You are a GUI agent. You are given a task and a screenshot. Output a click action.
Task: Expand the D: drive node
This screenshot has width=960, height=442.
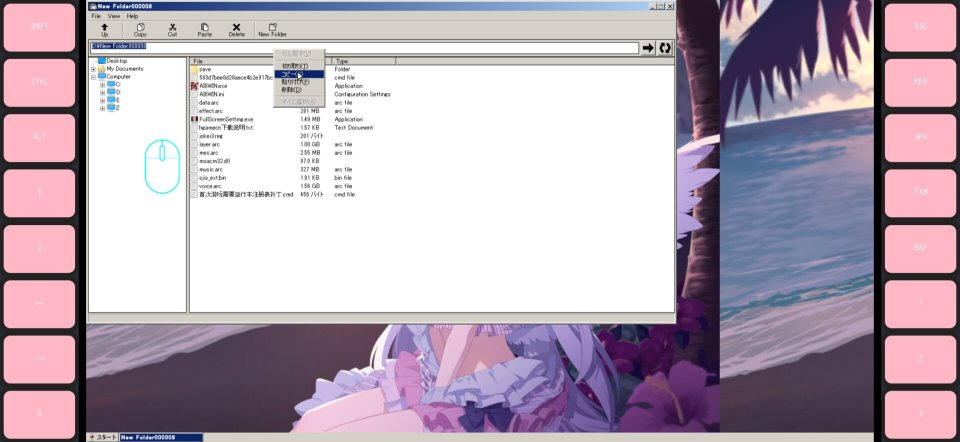coord(102,93)
